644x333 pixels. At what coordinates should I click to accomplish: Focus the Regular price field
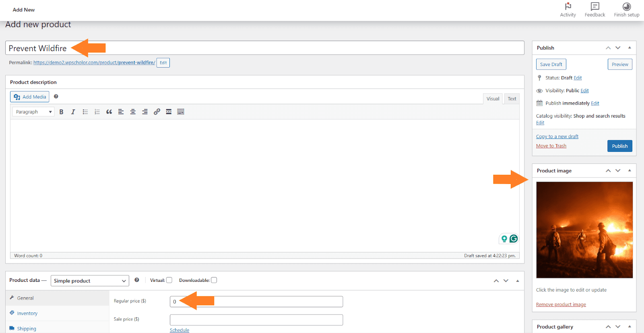point(256,302)
